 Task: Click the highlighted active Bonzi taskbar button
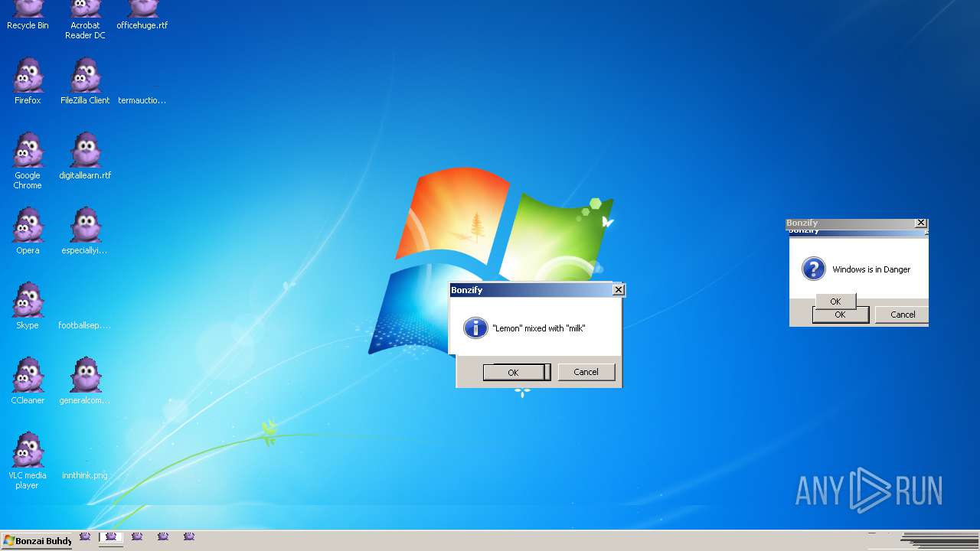[x=111, y=537]
